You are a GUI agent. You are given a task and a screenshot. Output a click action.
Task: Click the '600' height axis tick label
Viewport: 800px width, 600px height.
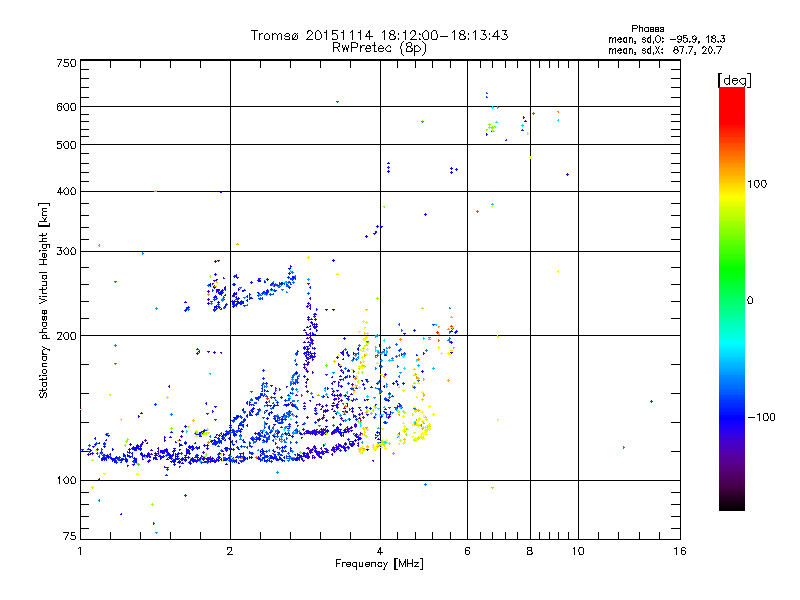tap(66, 107)
